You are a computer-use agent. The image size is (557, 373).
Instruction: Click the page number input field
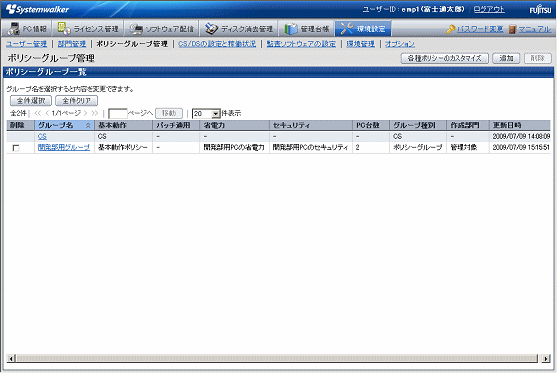pyautogui.click(x=118, y=114)
